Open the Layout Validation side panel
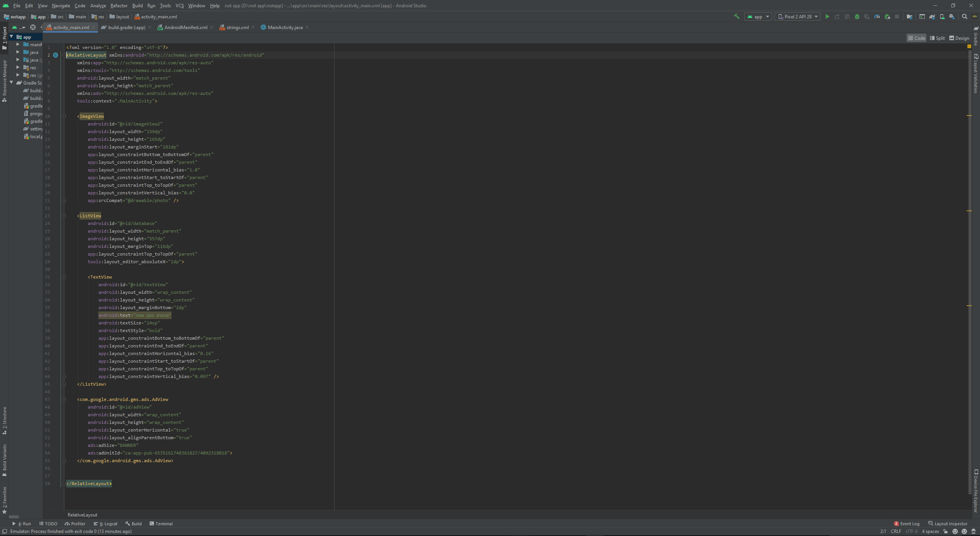980x536 pixels. point(976,73)
